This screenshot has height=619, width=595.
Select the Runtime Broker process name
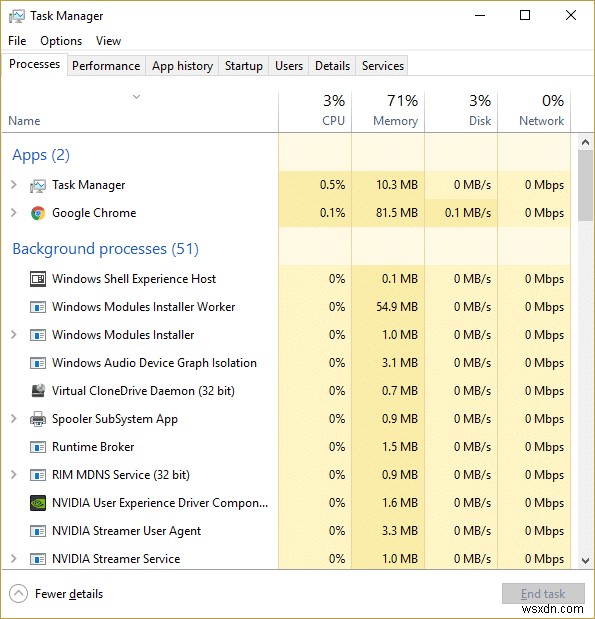coord(93,447)
